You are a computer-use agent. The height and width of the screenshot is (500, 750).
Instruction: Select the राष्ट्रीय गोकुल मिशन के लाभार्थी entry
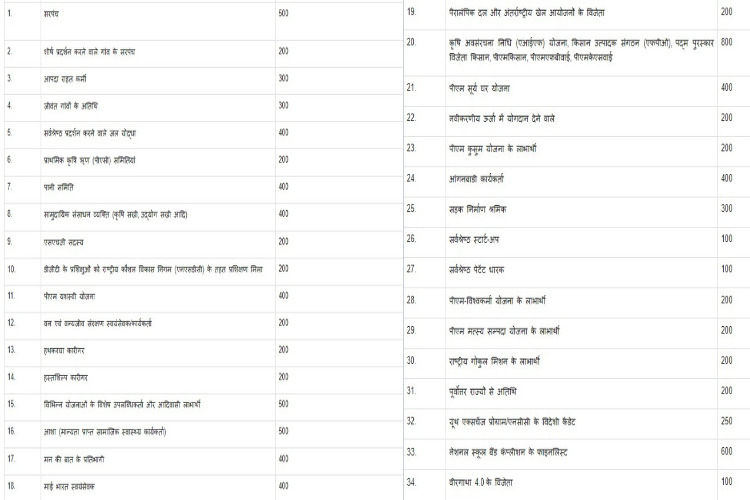[x=494, y=361]
